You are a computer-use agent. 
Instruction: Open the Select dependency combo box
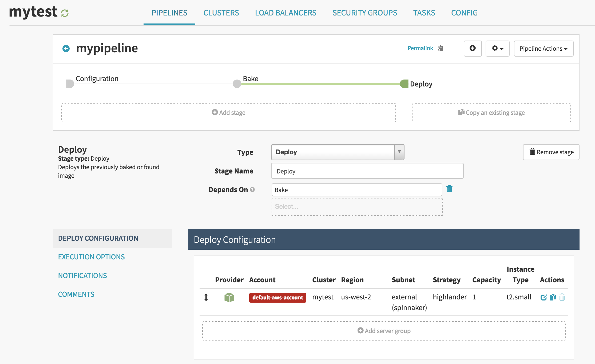pos(357,207)
